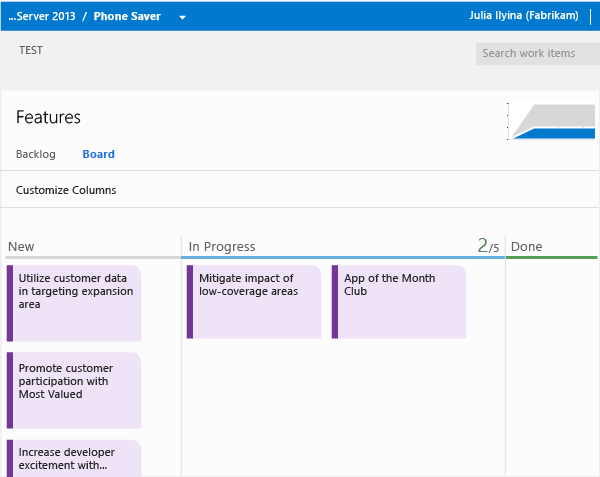This screenshot has height=477, width=600.
Task: Open the project dropdown arrow beside Phone Saver
Action: click(183, 17)
